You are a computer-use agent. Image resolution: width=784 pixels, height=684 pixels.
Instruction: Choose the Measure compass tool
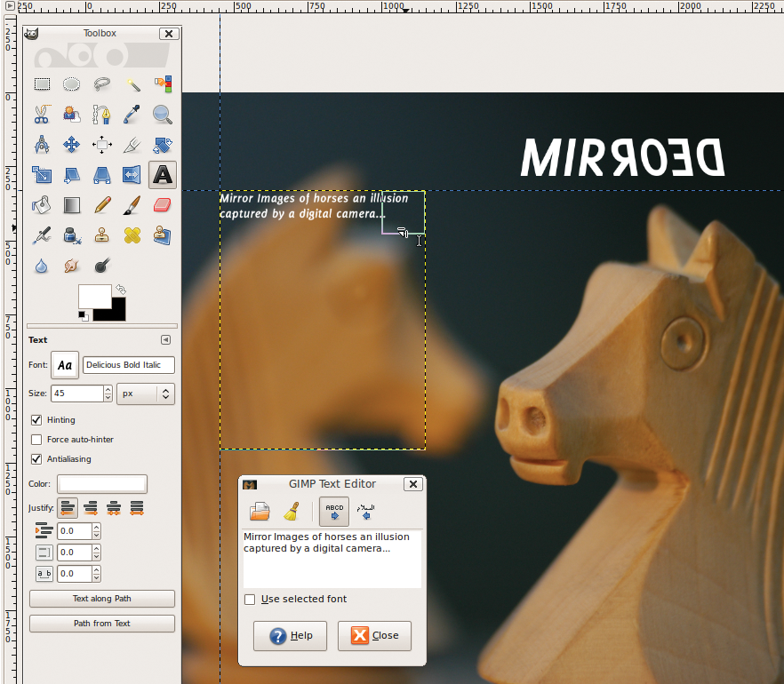point(42,145)
